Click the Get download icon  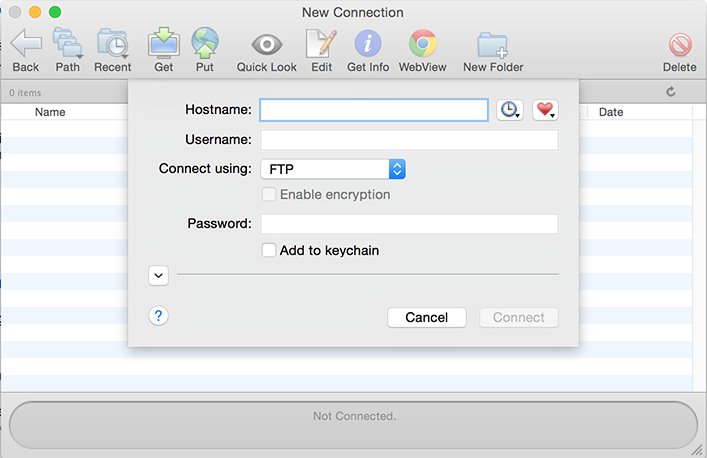163,45
